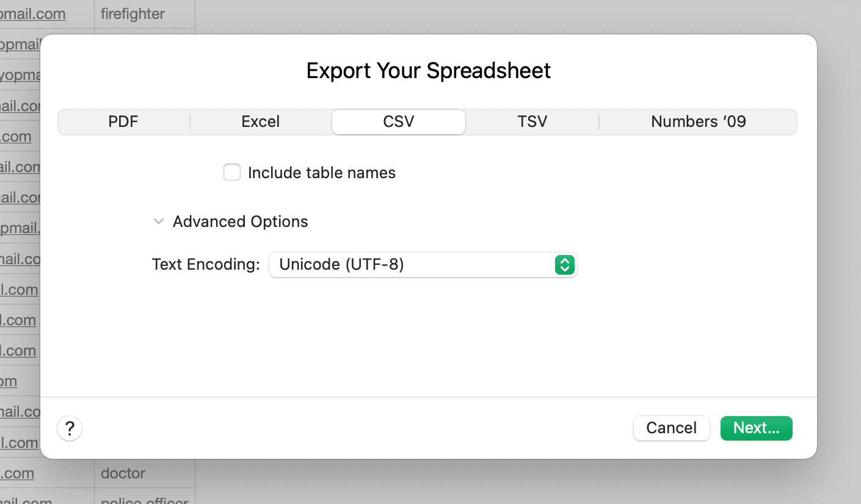Enable the Include table names checkbox
The image size is (861, 504).
pyautogui.click(x=232, y=172)
